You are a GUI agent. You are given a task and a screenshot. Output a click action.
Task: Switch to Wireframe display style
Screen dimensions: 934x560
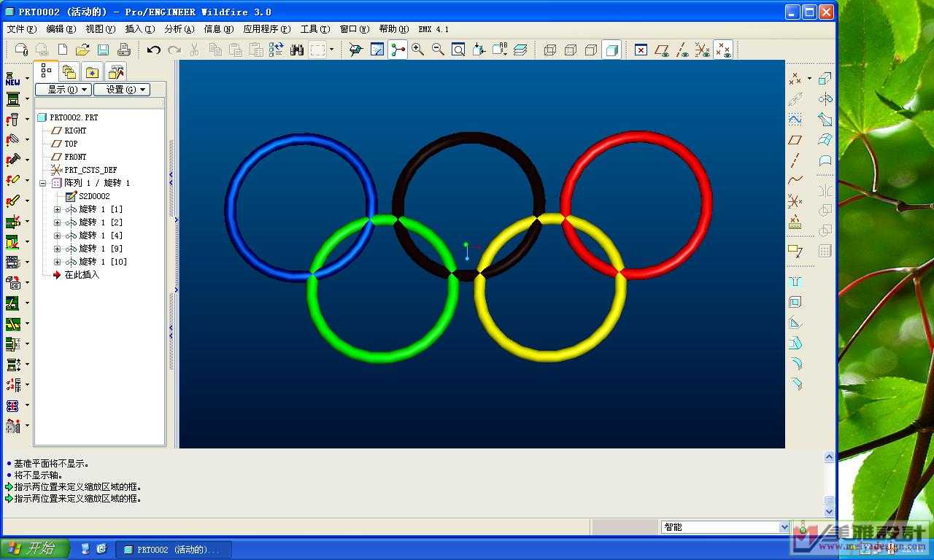[x=550, y=50]
